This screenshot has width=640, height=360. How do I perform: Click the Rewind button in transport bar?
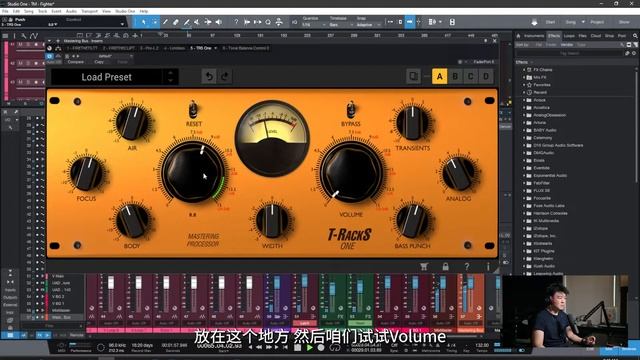pos(258,347)
